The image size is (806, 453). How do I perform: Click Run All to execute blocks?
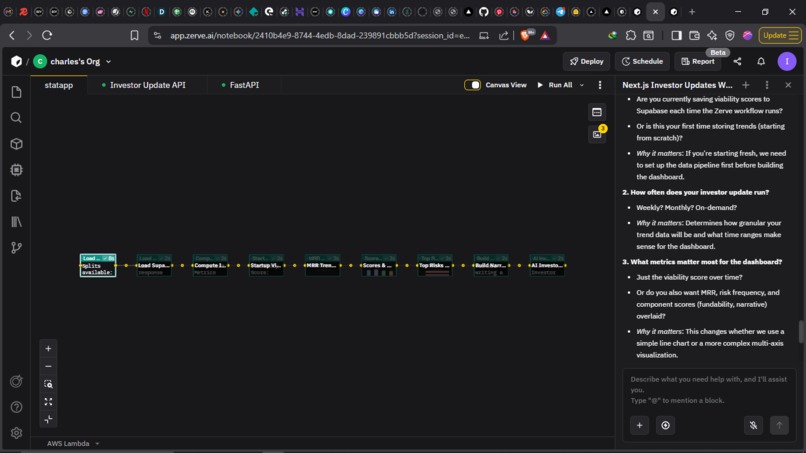[x=555, y=85]
